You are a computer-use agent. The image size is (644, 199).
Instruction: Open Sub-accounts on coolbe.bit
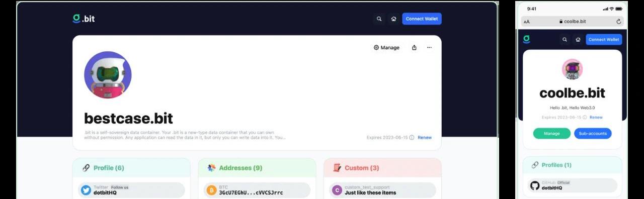[x=593, y=134]
